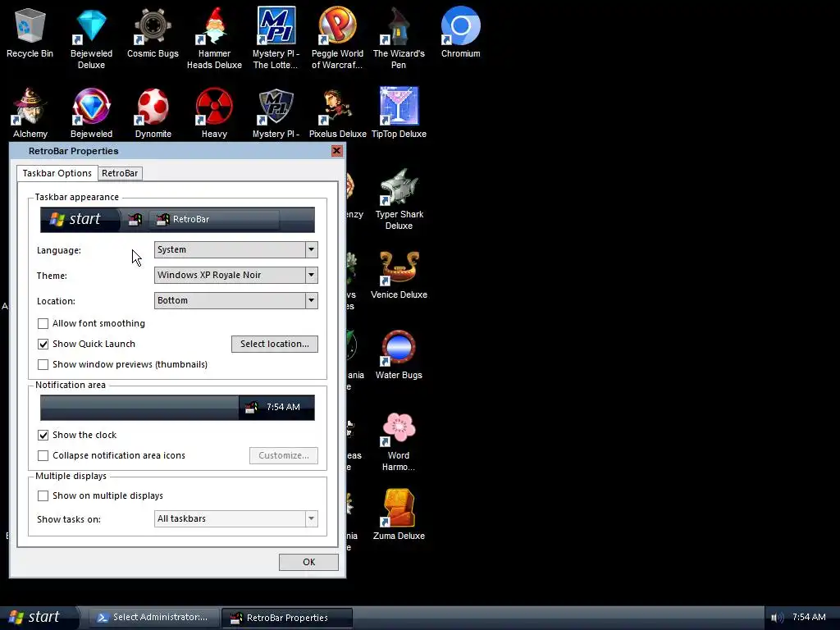840x630 pixels.
Task: Click the 7:54 AM notification preview clock
Action: [283, 407]
